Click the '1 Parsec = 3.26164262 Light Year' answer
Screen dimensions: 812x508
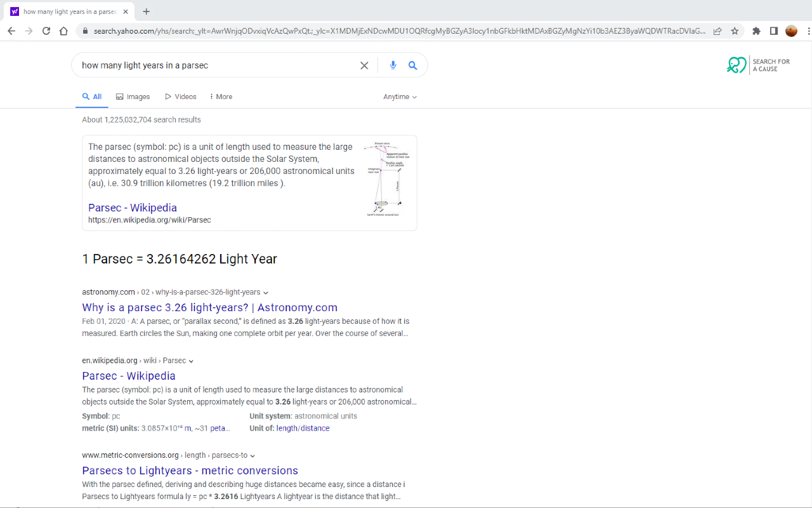[x=180, y=259]
